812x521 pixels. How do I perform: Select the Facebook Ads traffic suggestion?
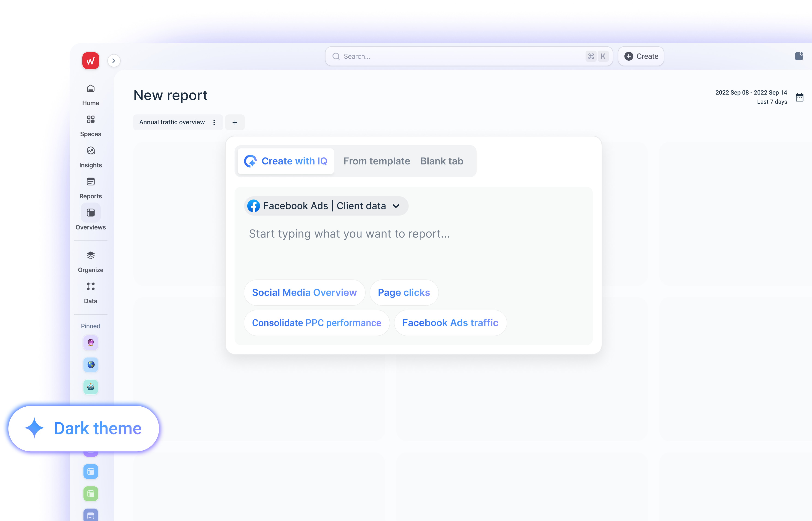click(450, 322)
